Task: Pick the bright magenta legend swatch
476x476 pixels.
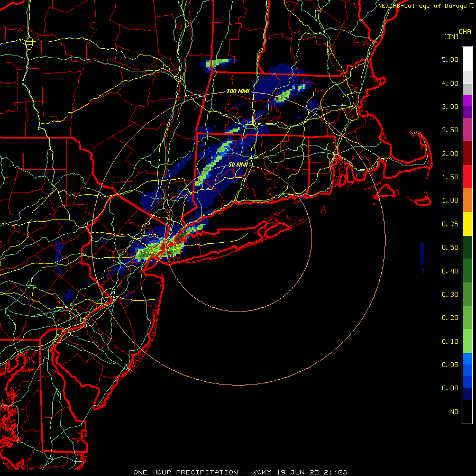Action: (x=467, y=100)
